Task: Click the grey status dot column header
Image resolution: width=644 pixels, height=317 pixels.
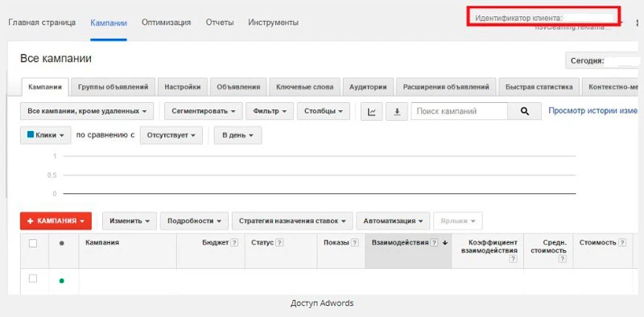Action: [x=62, y=243]
